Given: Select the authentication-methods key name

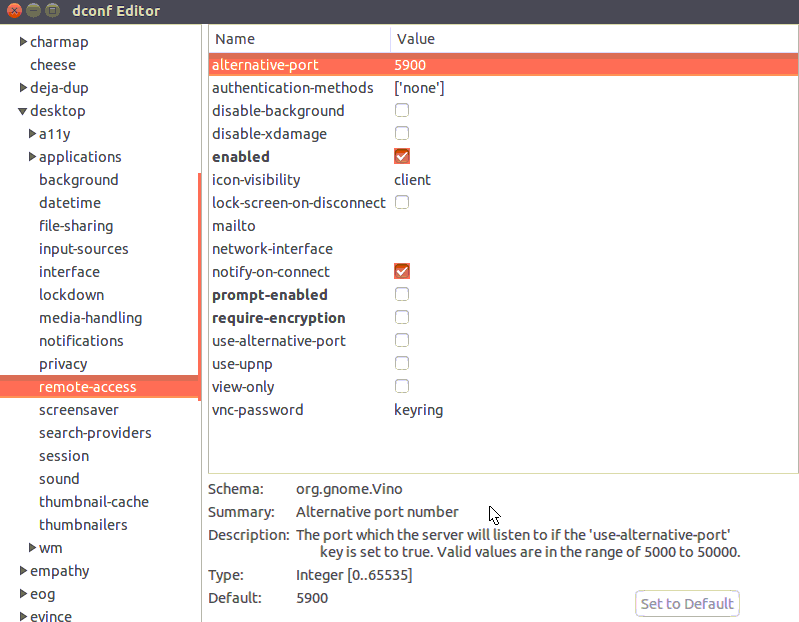Looking at the screenshot, I should point(292,88).
